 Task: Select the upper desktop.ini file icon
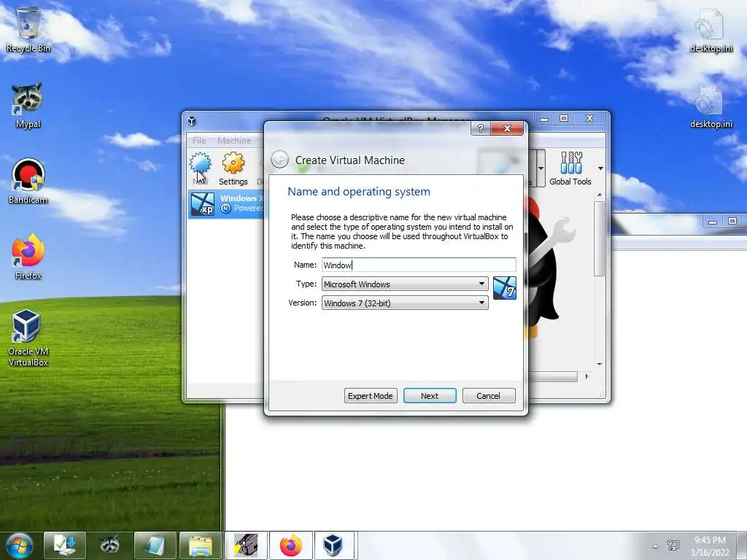(x=711, y=29)
